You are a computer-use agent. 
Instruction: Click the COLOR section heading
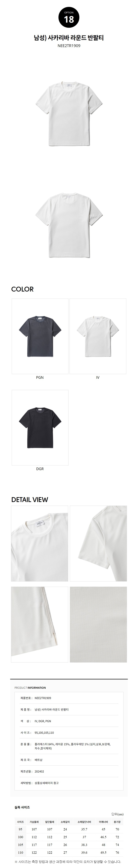[x=22, y=289]
